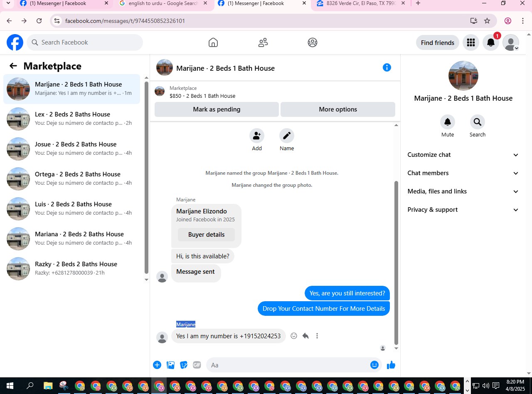Click the conversation list scrollbar
The image size is (532, 394).
[146, 177]
